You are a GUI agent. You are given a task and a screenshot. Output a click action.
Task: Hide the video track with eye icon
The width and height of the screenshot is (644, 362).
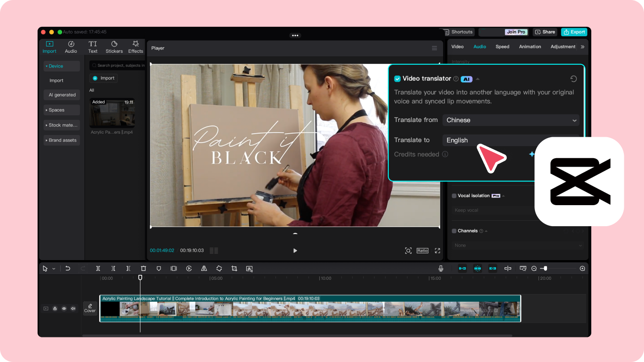pyautogui.click(x=64, y=308)
